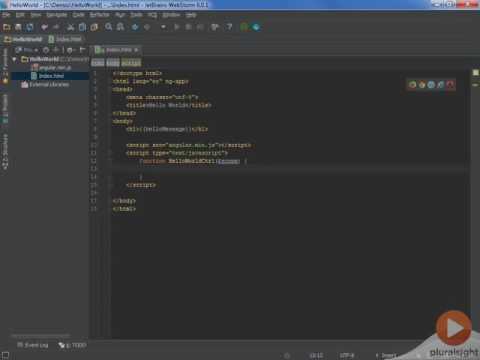Click the collapse all icon in Project panel
The width and height of the screenshot is (480, 360).
[x=56, y=50]
